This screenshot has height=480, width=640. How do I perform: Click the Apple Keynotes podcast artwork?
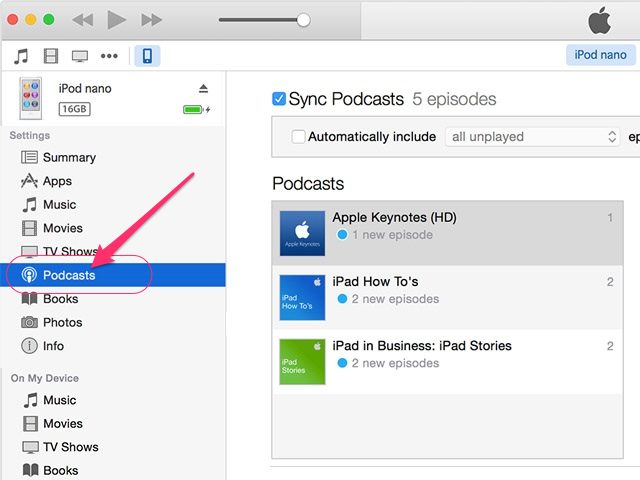302,233
